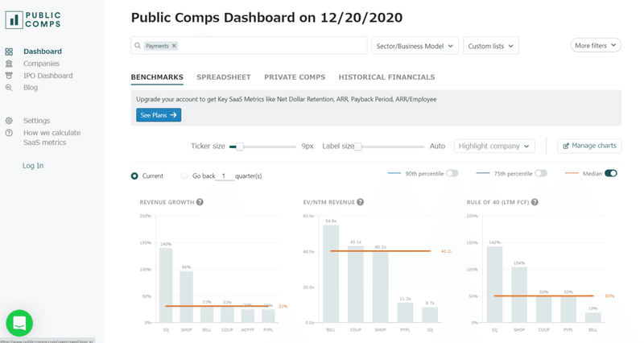The height and width of the screenshot is (343, 644).
Task: Click the search filter input field
Action: (249, 46)
